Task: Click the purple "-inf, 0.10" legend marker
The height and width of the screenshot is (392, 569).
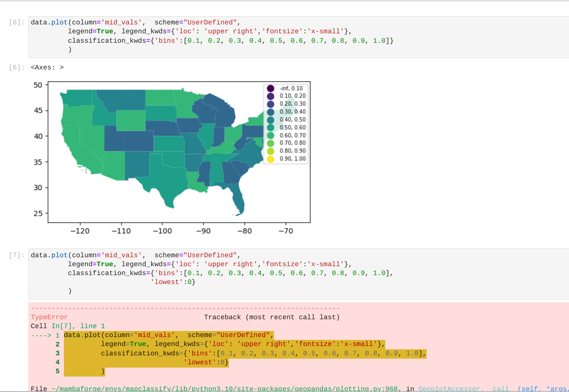Action: pyautogui.click(x=270, y=88)
